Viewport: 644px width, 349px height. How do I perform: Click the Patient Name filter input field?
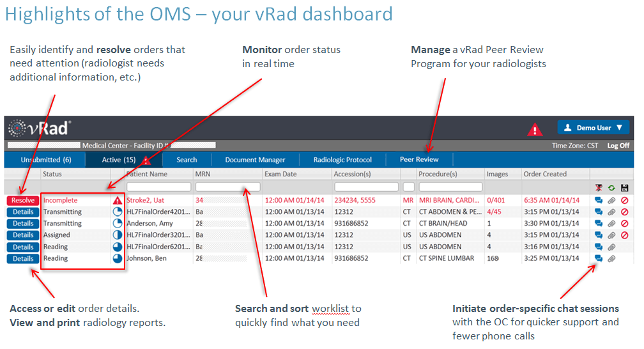(158, 187)
